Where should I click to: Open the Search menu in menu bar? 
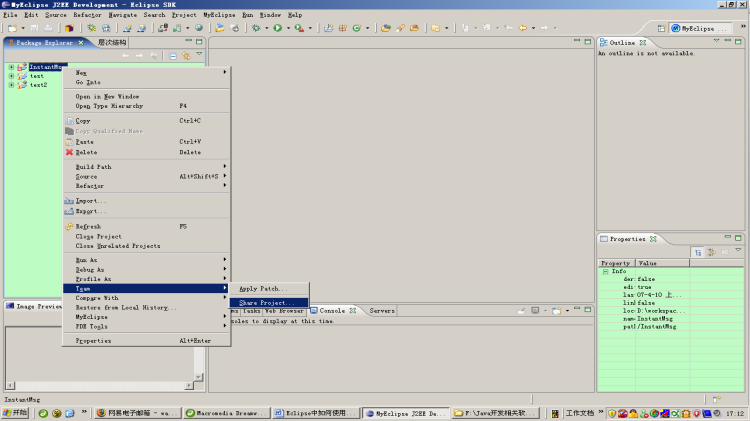[x=154, y=15]
